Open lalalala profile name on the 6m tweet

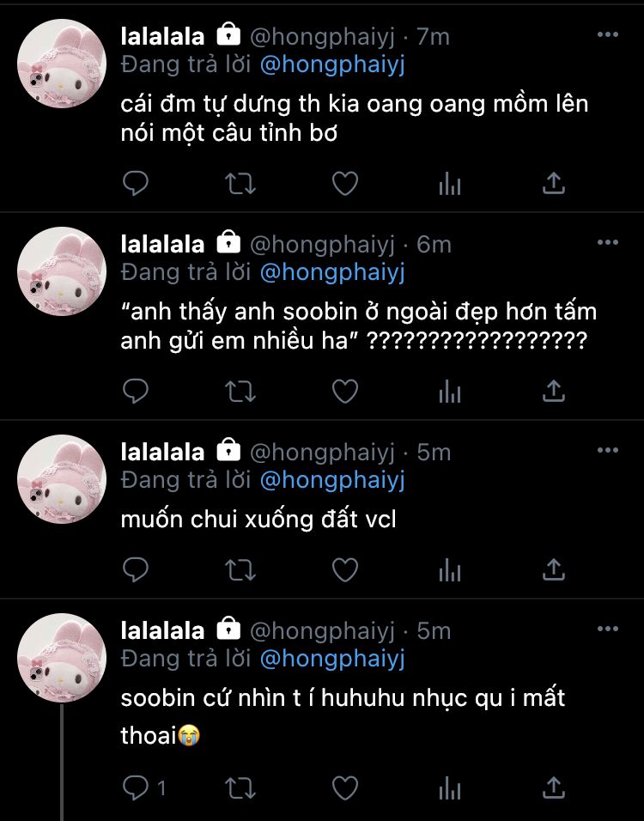point(162,245)
